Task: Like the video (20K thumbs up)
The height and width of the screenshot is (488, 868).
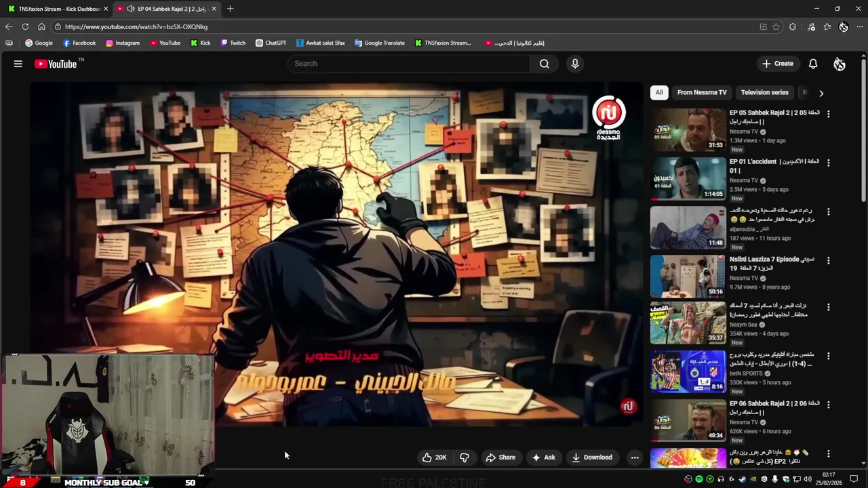Action: [x=434, y=457]
